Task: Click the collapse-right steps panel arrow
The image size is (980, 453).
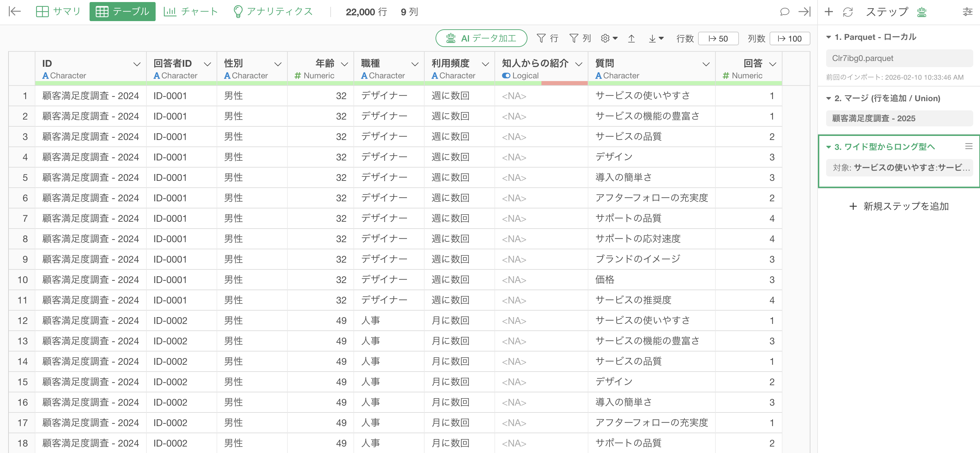Action: click(804, 12)
